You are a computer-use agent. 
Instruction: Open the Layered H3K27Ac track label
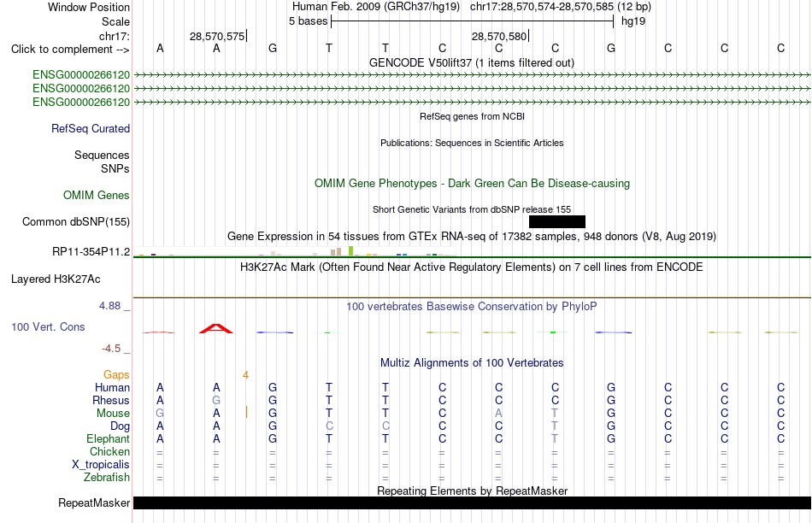point(56,279)
